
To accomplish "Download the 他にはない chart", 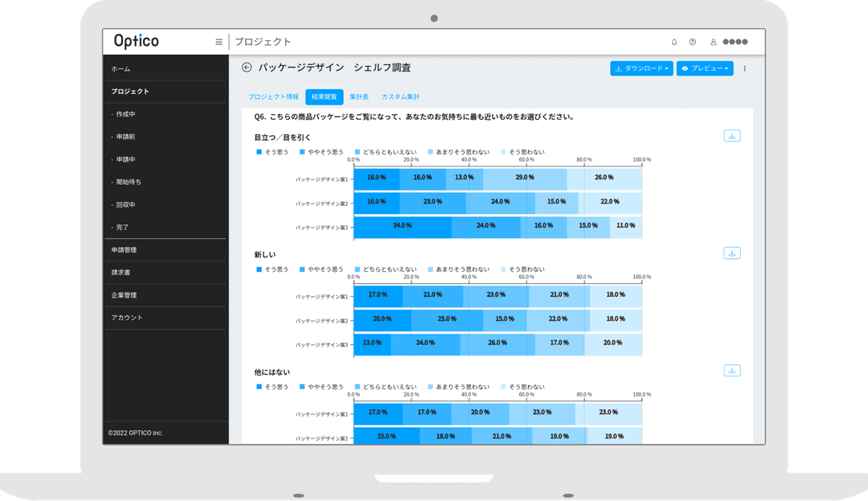I will click(731, 370).
